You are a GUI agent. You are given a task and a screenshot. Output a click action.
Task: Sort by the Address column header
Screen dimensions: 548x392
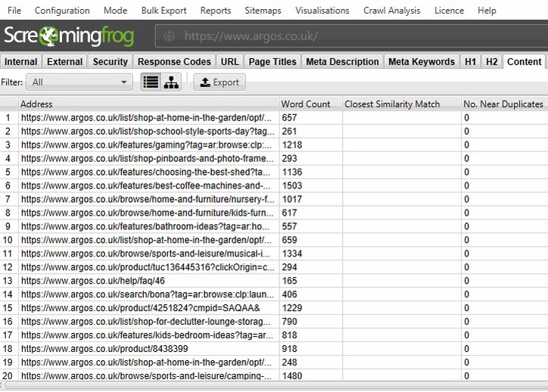pyautogui.click(x=148, y=104)
